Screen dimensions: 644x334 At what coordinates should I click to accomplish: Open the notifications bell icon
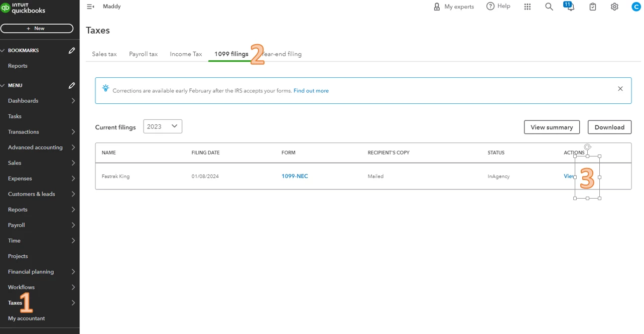pos(570,7)
